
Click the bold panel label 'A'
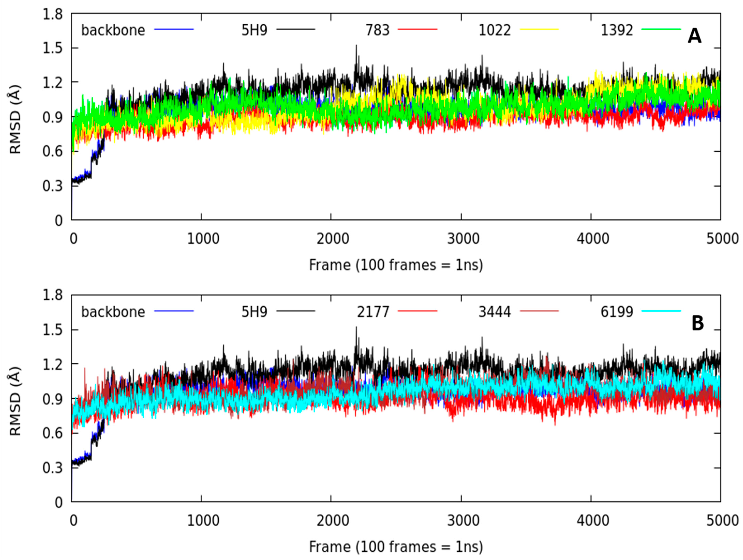tap(695, 36)
